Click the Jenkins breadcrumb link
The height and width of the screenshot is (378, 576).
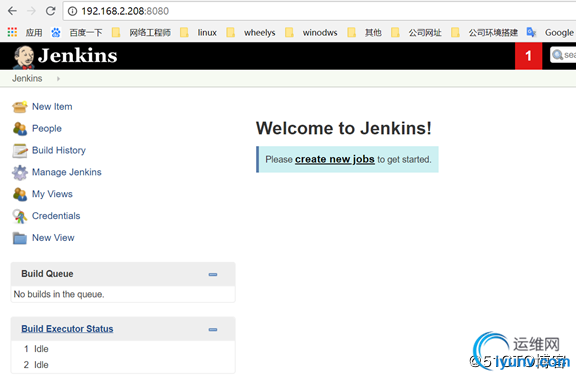click(27, 78)
